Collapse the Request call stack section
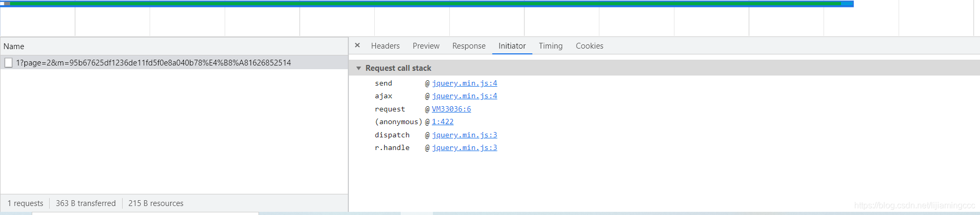Viewport: 980px width, 215px height. [359, 68]
